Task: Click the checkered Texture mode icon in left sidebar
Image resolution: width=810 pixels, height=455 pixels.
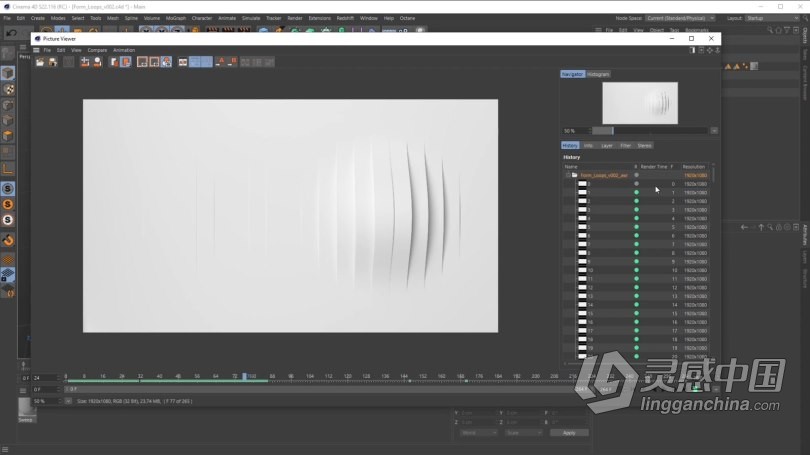Action: 8,89
